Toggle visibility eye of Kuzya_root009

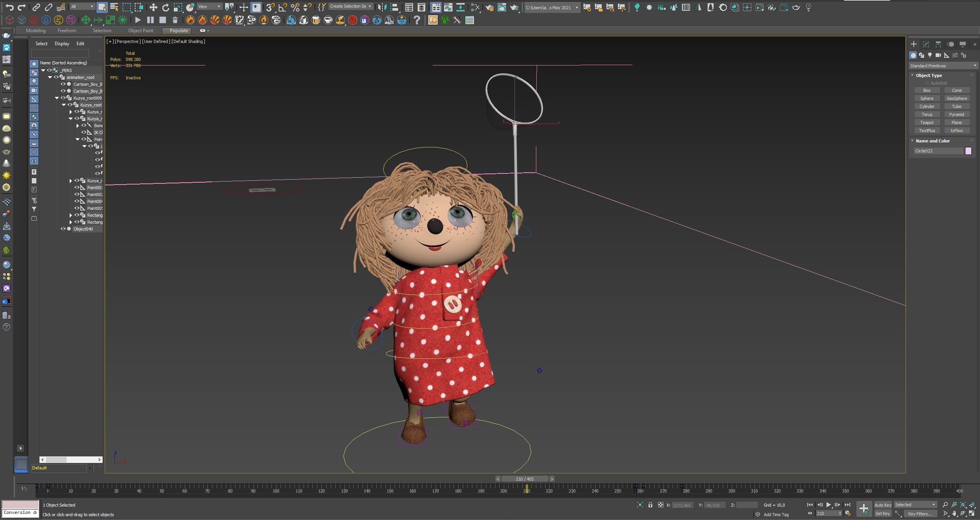63,98
